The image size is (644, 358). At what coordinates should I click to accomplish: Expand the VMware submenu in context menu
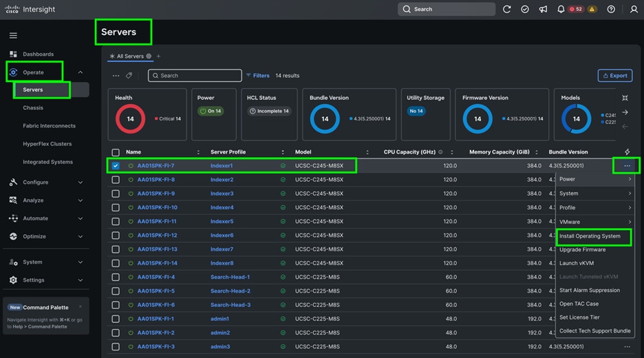click(x=594, y=222)
